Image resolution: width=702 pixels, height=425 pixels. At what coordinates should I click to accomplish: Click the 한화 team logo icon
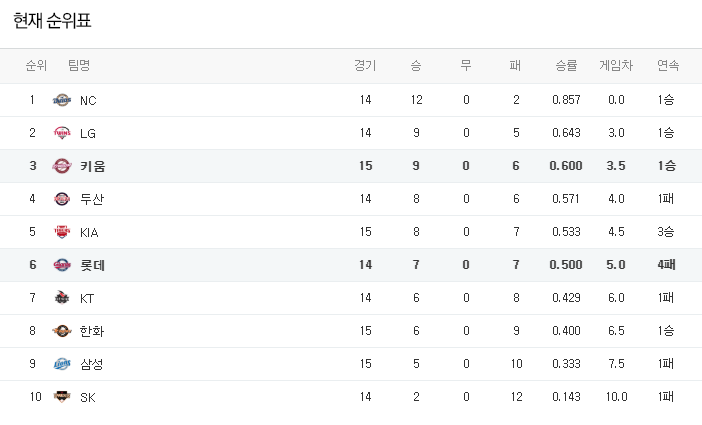tap(62, 331)
